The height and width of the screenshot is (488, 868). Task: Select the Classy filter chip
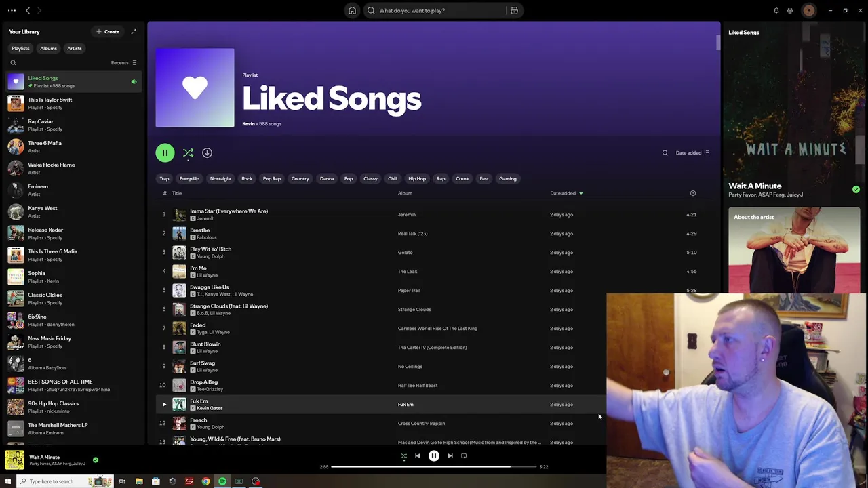(x=370, y=178)
